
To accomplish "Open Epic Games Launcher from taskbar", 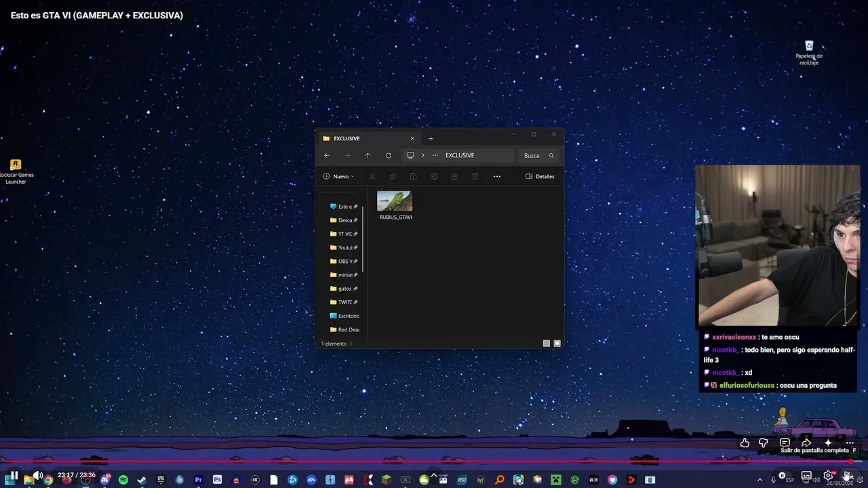I will [x=161, y=480].
